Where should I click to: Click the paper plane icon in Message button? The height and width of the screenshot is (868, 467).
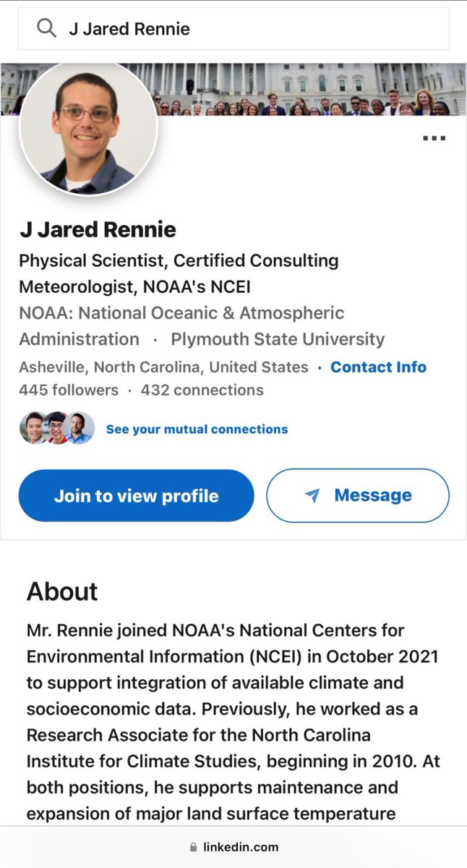pos(312,495)
